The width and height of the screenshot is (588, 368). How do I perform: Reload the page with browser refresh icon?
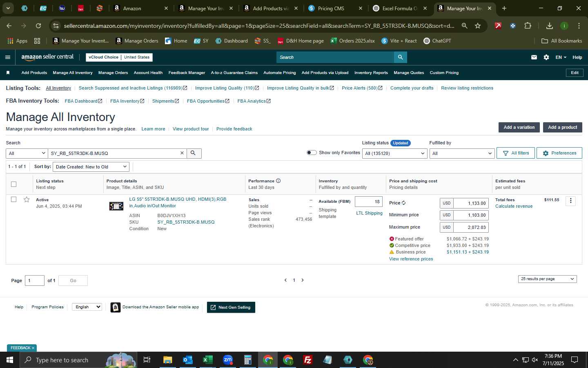pyautogui.click(x=38, y=26)
